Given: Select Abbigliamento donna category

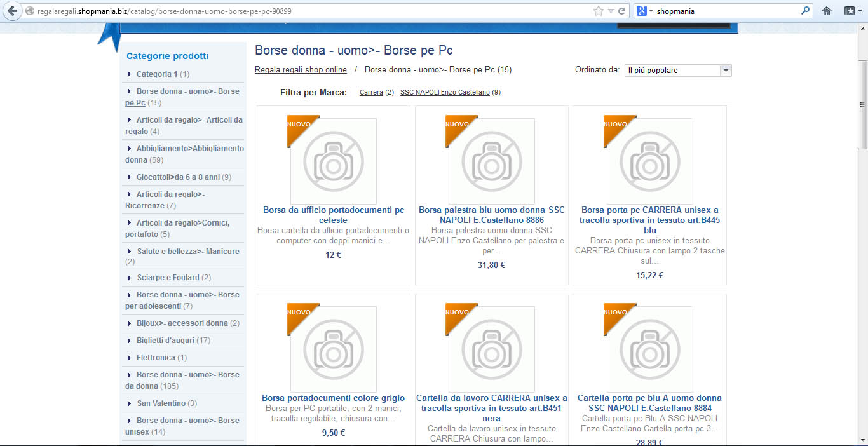Looking at the screenshot, I should coord(184,154).
